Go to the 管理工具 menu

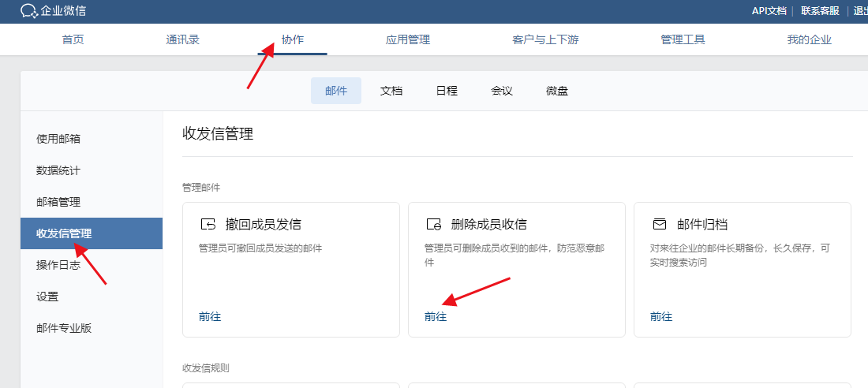pos(683,39)
